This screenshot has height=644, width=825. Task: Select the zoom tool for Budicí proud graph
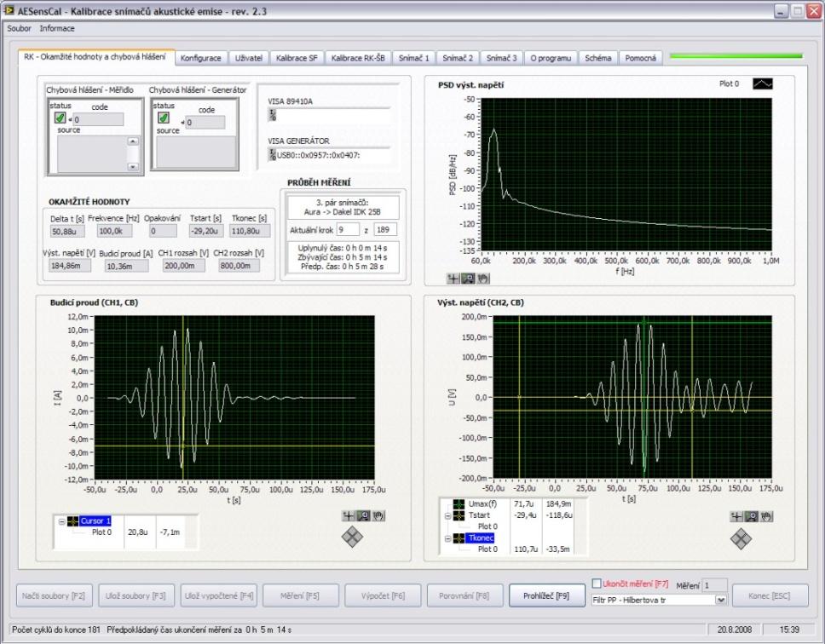click(363, 515)
